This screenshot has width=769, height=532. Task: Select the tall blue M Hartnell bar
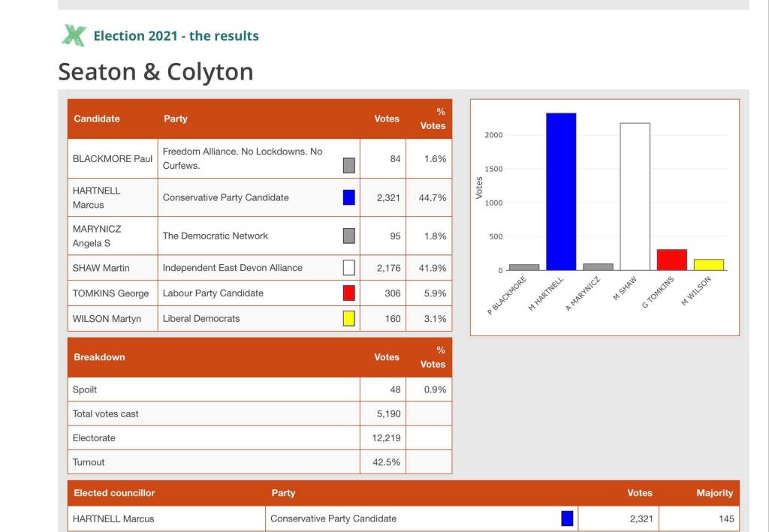561,191
